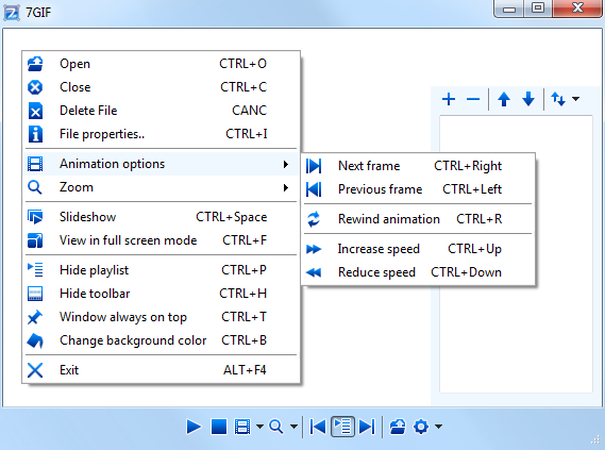Click the Increase speed fast-forward icon
The width and height of the screenshot is (605, 450).
tap(313, 249)
